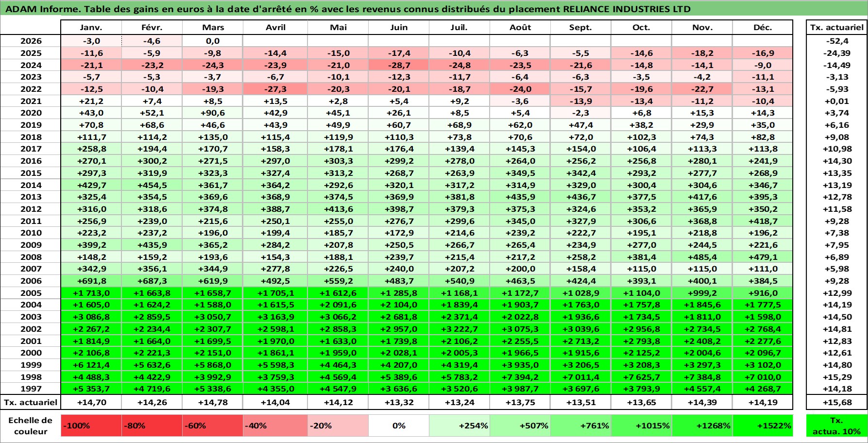868x443 pixels.
Task: Select the +4 268,7 cell in row 1997
Action: (763, 389)
